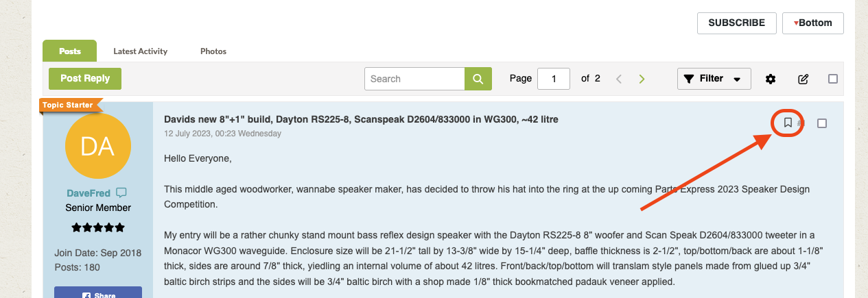Check the select-all checkbox in toolbar
This screenshot has width=868, height=298.
coord(833,79)
